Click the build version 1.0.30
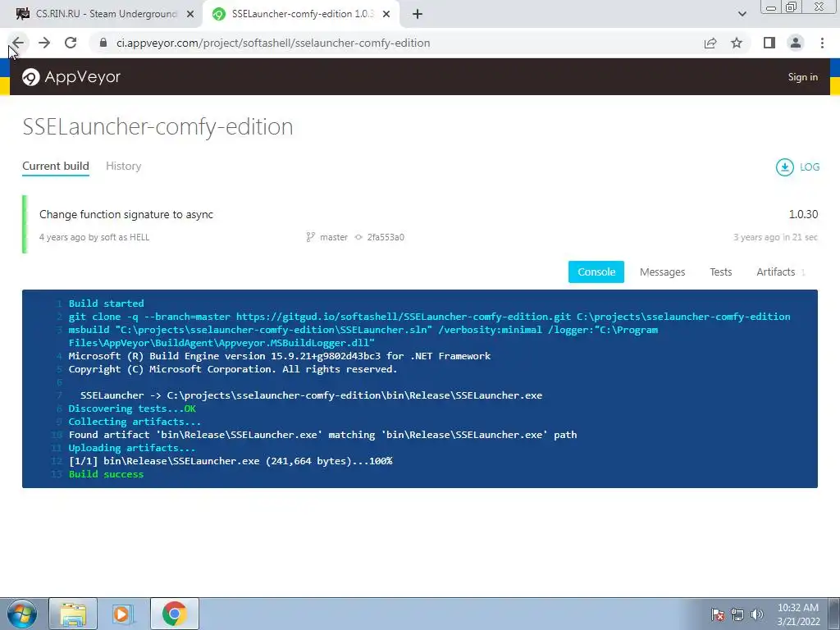840x630 pixels. 803,214
